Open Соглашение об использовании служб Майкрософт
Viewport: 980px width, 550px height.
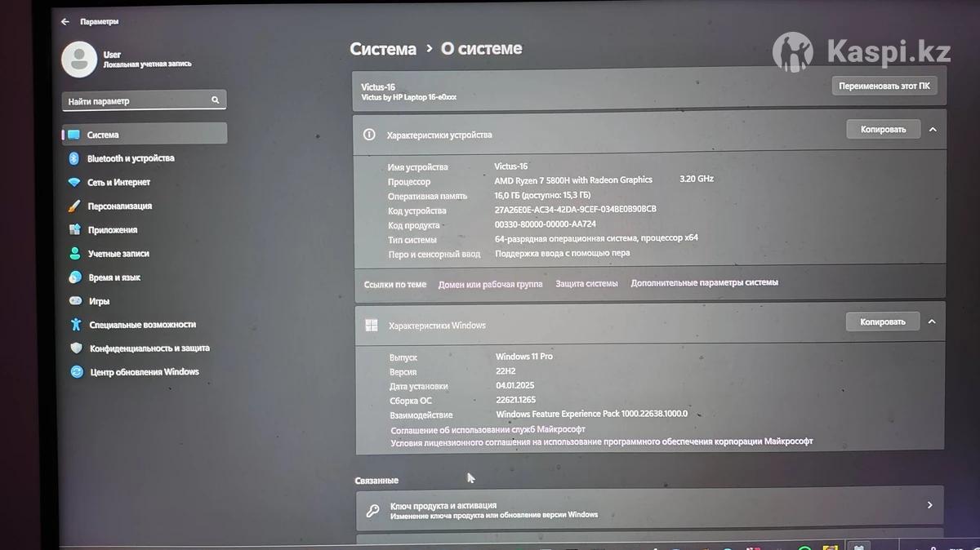tap(488, 429)
